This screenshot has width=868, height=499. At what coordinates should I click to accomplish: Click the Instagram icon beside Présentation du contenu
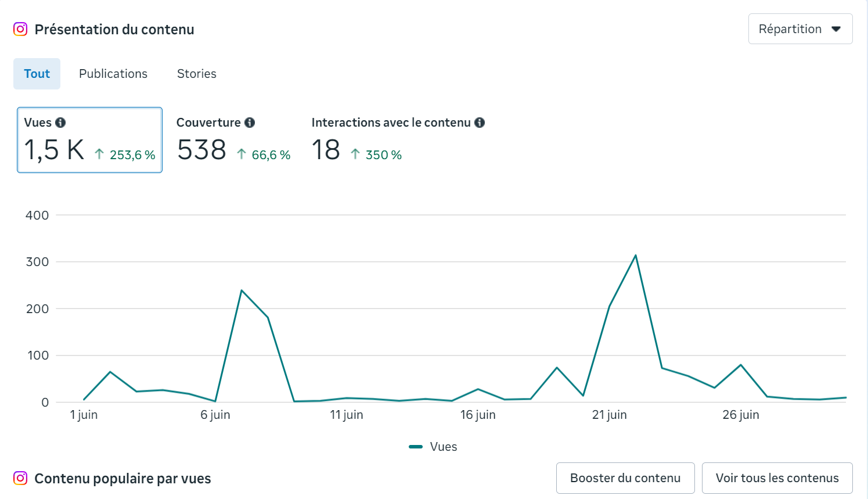tap(20, 29)
